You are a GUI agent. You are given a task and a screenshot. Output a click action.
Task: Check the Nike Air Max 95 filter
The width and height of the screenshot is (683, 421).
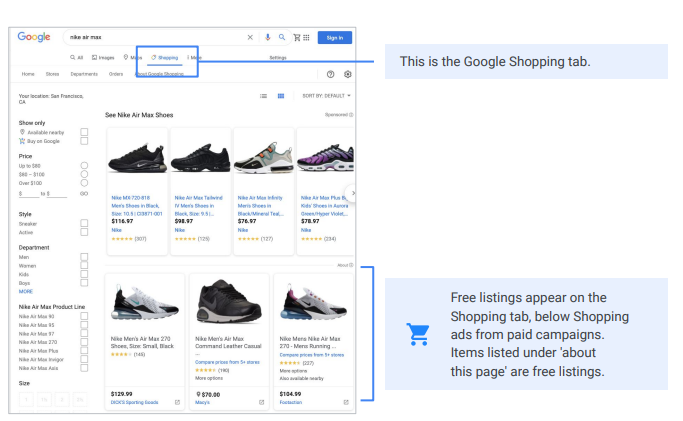(x=84, y=325)
